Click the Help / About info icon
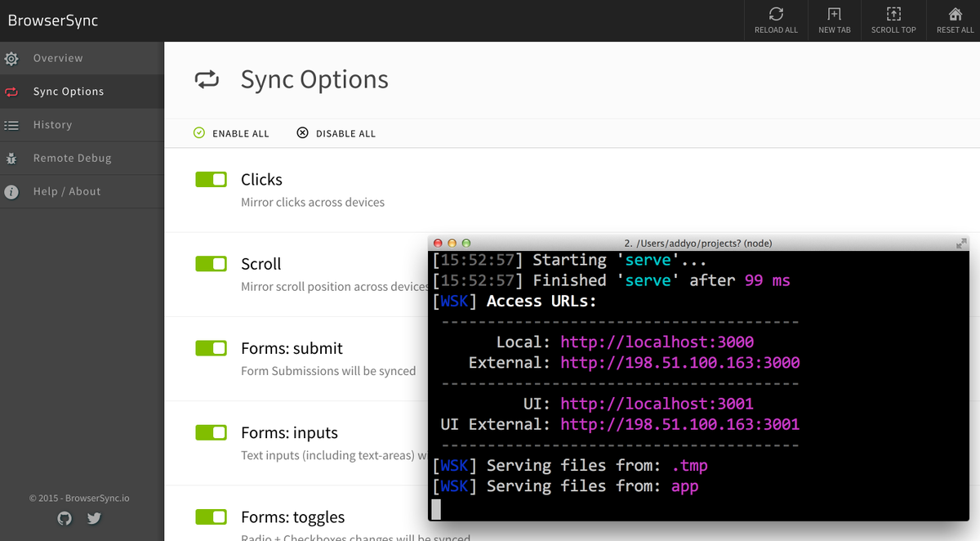The width and height of the screenshot is (980, 541). pyautogui.click(x=11, y=192)
